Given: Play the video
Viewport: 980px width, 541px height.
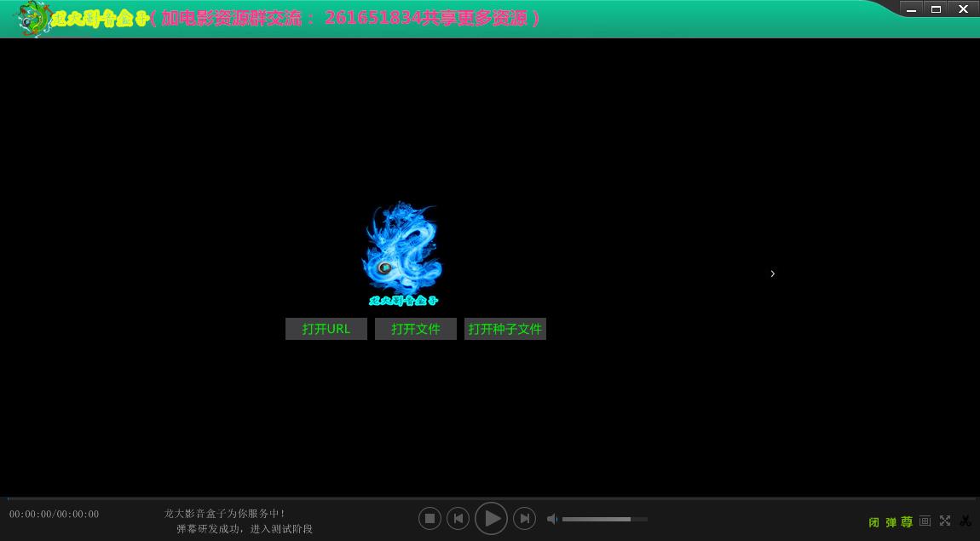Looking at the screenshot, I should point(492,518).
